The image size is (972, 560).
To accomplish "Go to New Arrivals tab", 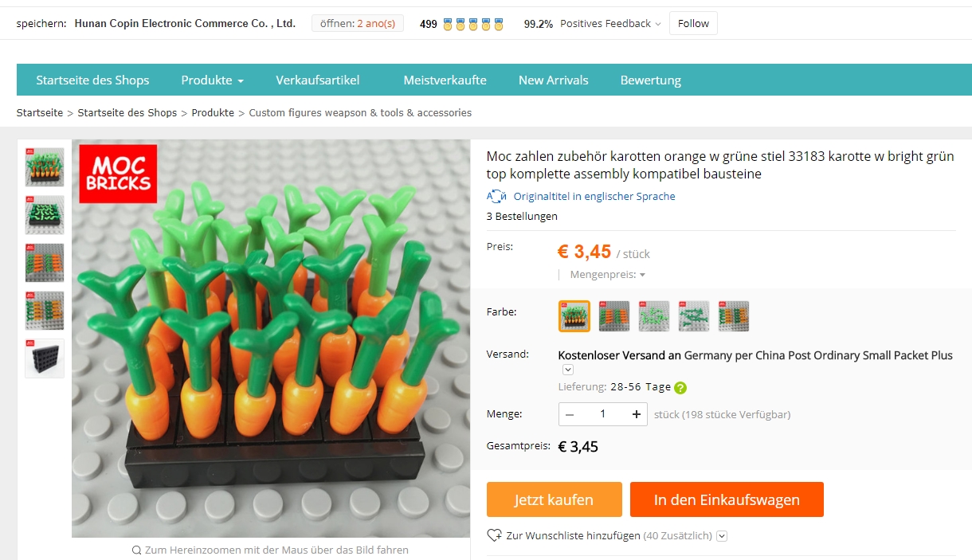I will pos(553,80).
